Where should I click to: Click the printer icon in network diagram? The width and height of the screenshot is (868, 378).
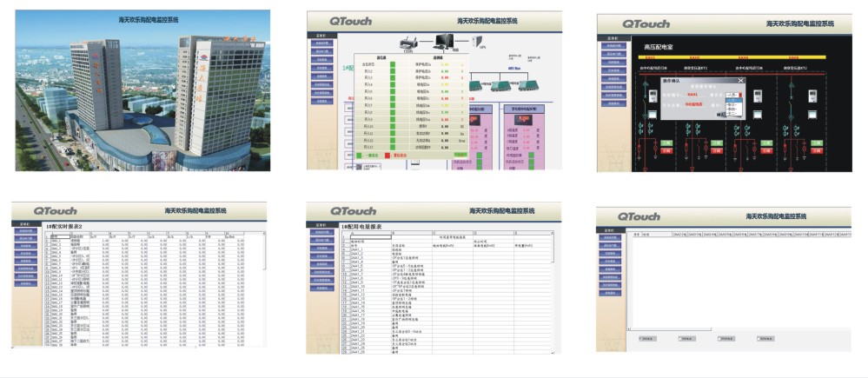click(x=409, y=41)
